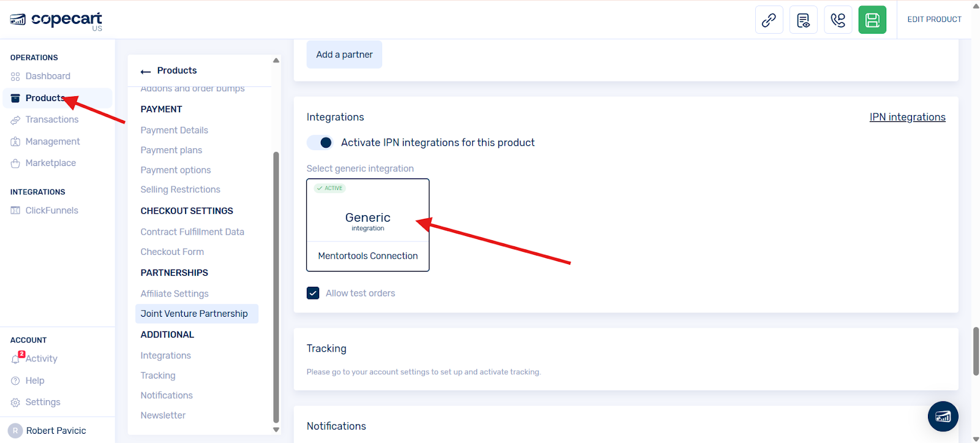980x443 pixels.
Task: Click the CopeCart logo
Action: [56, 20]
